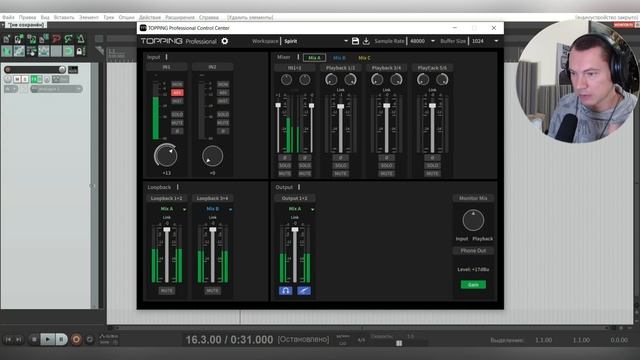Click REAPER open project toolbar icon
The width and height of the screenshot is (640, 360).
pyautogui.click(x=19, y=39)
